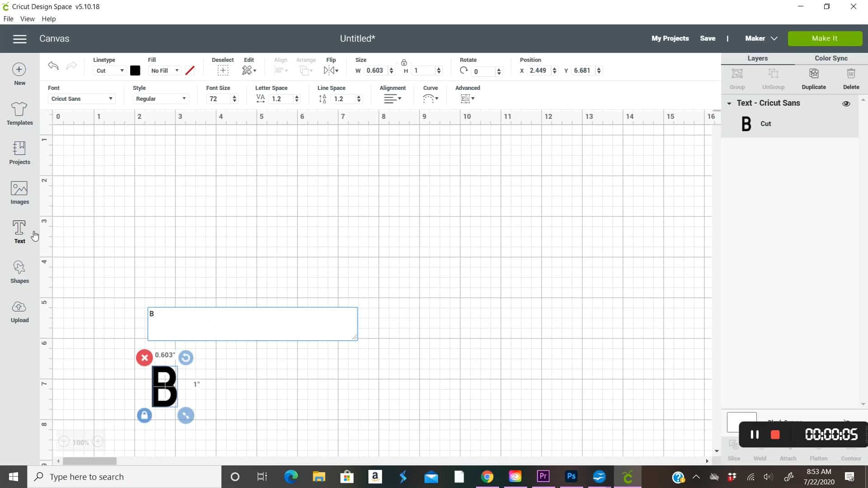Open Chrome from the taskbar
This screenshot has width=868, height=488.
tap(487, 477)
